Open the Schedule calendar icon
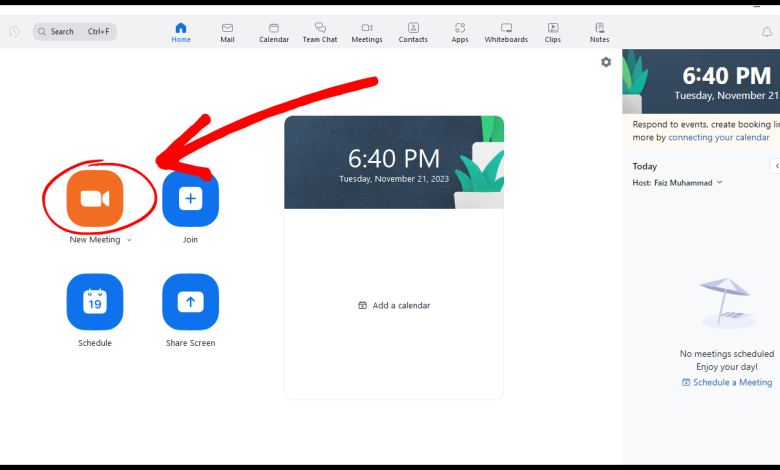The height and width of the screenshot is (470, 780). (x=95, y=302)
